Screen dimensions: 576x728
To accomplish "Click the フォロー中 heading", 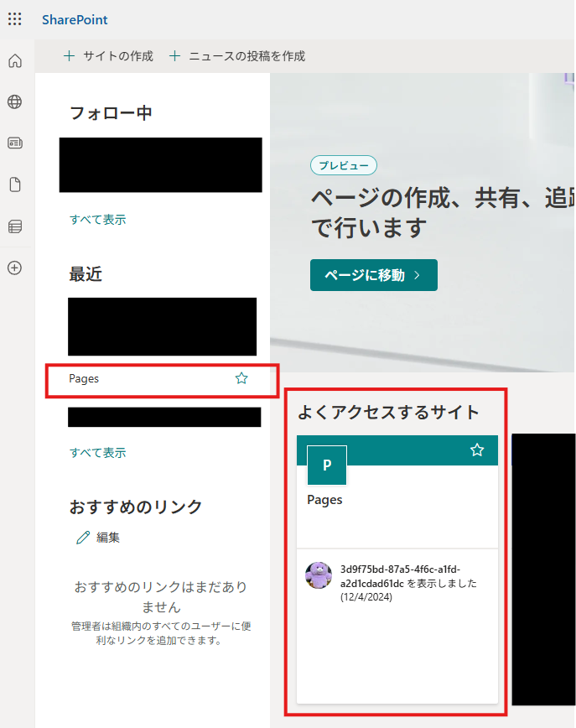I will pyautogui.click(x=111, y=113).
